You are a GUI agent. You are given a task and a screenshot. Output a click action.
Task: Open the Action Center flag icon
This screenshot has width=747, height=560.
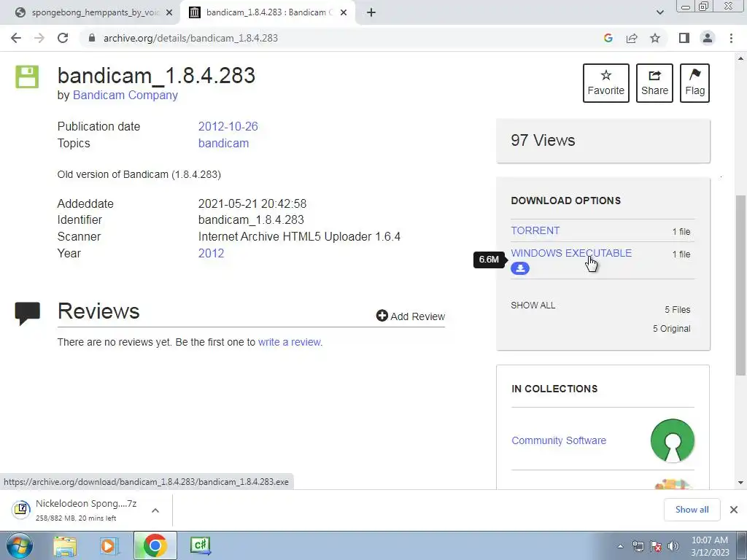point(656,546)
